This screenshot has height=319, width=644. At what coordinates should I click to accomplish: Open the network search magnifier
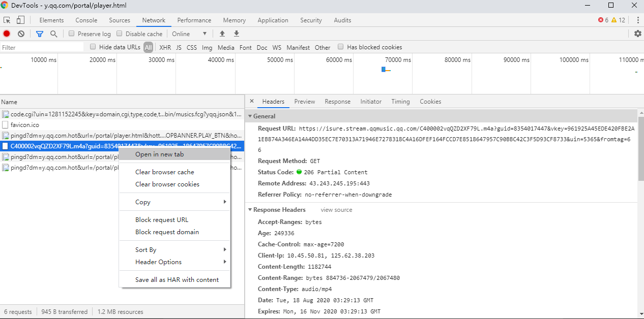pos(53,34)
